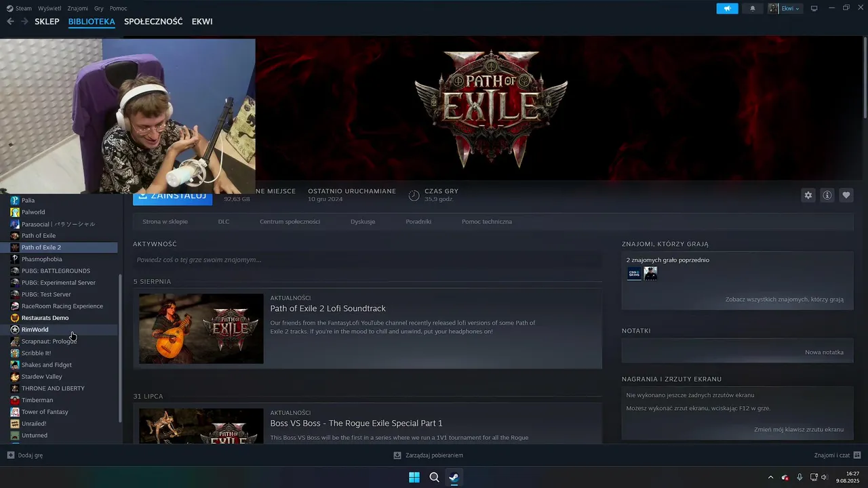Open the Poradniki link

tap(418, 222)
